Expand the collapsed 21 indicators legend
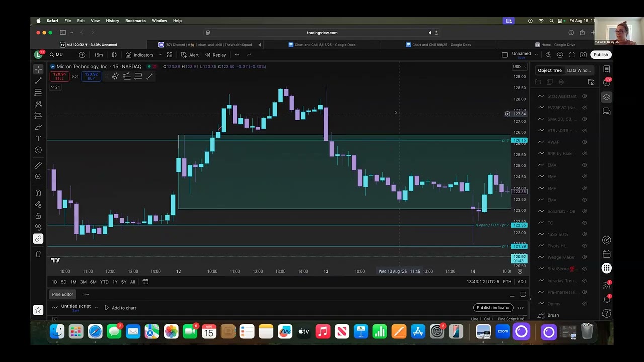 coord(55,87)
